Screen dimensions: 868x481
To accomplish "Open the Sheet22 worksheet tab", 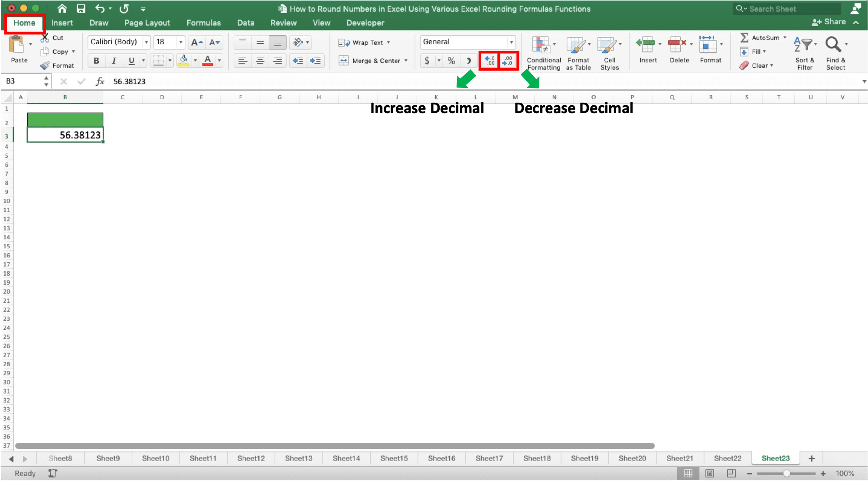I will [727, 458].
